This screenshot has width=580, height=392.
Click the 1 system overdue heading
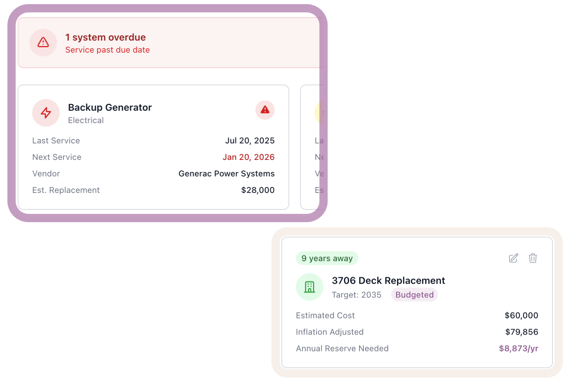tap(105, 37)
